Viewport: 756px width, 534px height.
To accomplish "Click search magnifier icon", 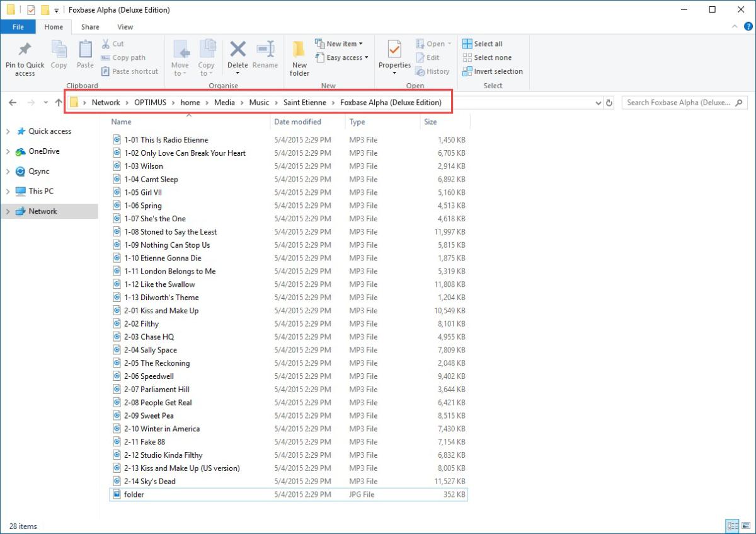I will (739, 103).
